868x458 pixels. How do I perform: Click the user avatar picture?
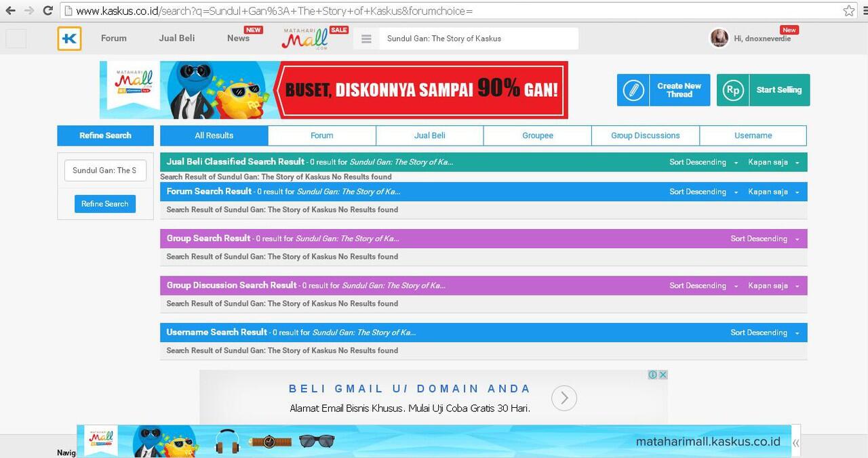(719, 38)
